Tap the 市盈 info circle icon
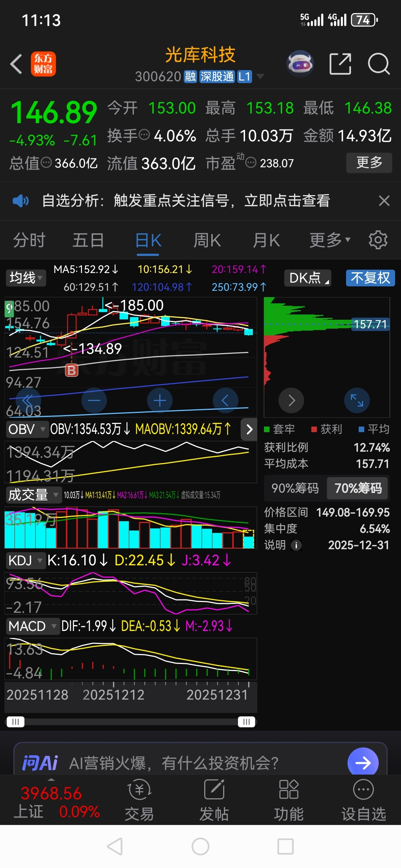401x868 pixels. click(251, 162)
